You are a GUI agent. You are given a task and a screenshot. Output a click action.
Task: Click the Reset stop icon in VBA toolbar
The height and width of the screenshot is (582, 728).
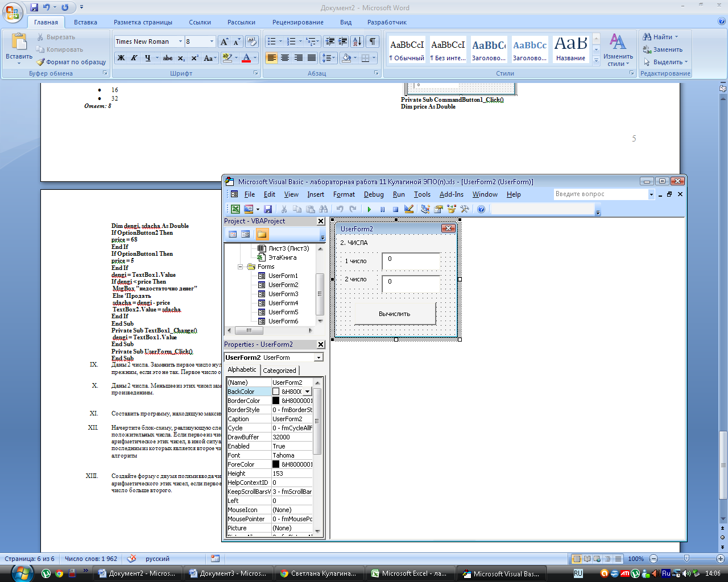point(395,209)
